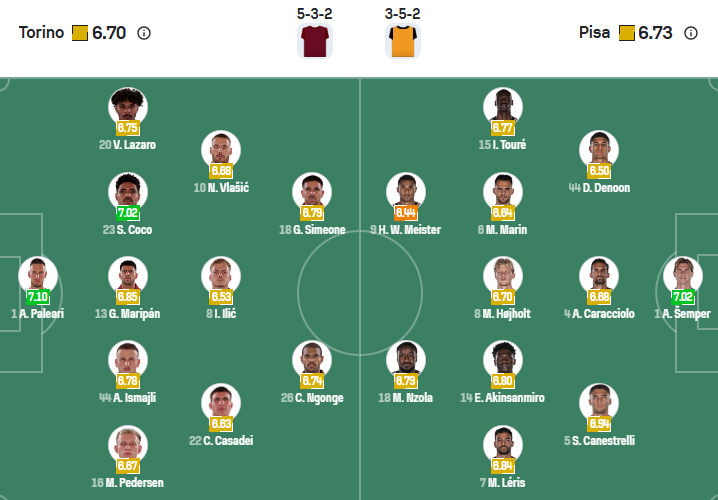Click S. Coco's 7.02 rating badge
The image size is (718, 500).
tap(128, 213)
